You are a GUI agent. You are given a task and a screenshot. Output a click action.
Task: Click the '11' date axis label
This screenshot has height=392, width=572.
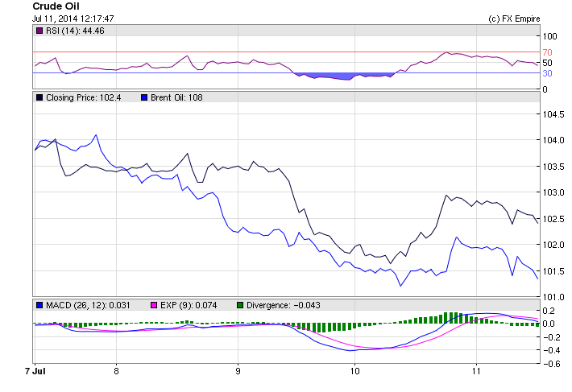tap(476, 372)
